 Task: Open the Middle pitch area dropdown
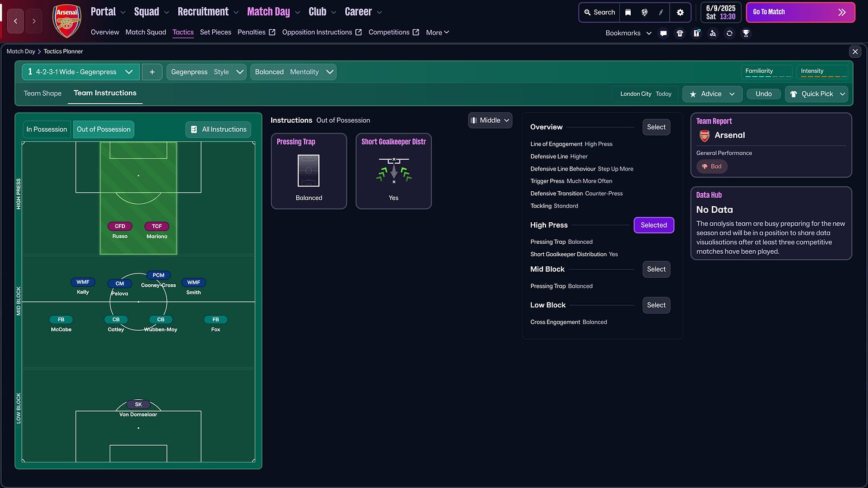490,120
